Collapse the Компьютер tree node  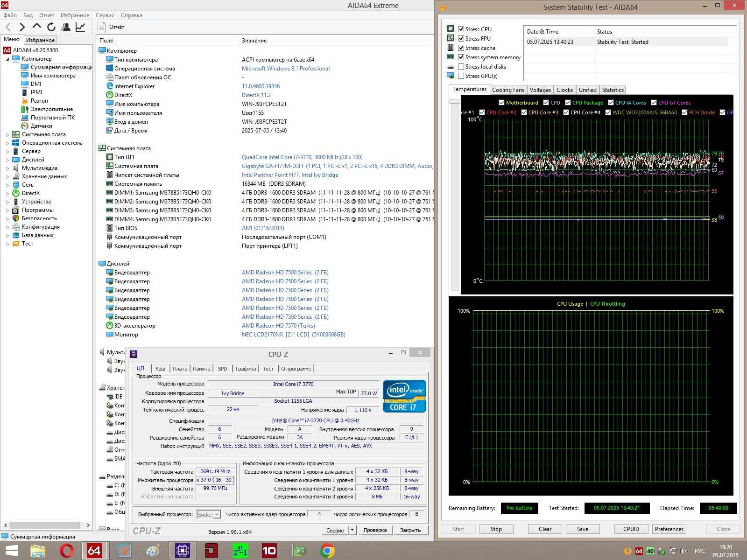tap(7, 59)
